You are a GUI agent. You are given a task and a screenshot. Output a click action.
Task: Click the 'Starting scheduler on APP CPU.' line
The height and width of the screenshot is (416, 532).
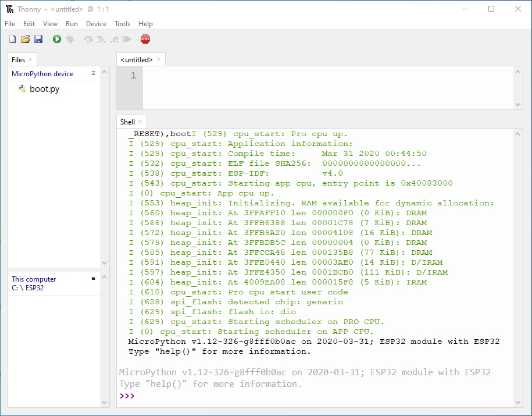(251, 332)
